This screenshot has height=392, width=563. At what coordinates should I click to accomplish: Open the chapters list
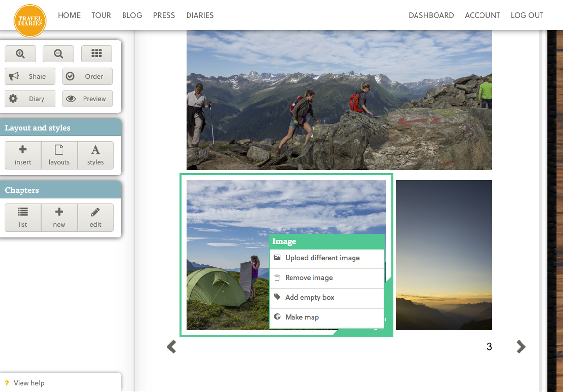(23, 218)
